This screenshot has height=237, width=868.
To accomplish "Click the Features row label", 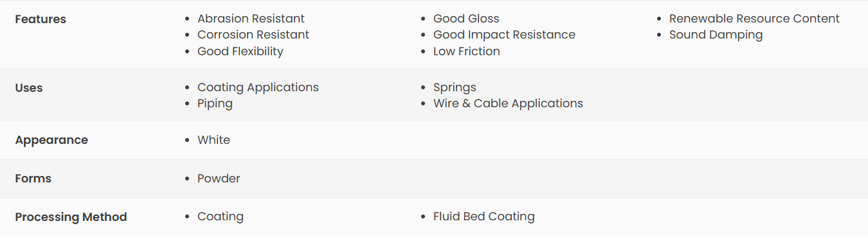I will click(x=41, y=19).
